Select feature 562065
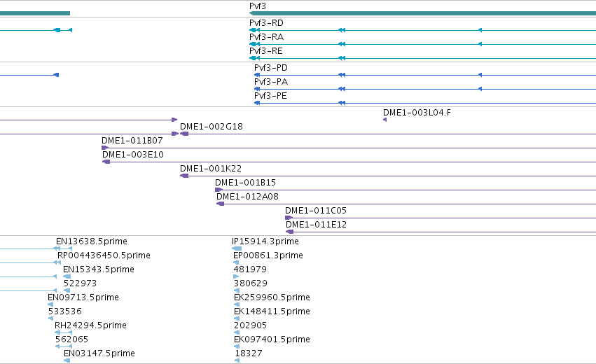Screen dimensions: 596x364 (71, 339)
